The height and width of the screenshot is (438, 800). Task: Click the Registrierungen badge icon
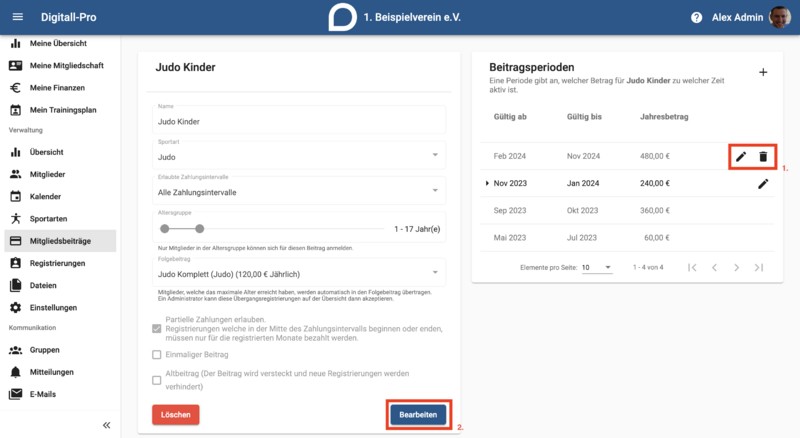[16, 263]
